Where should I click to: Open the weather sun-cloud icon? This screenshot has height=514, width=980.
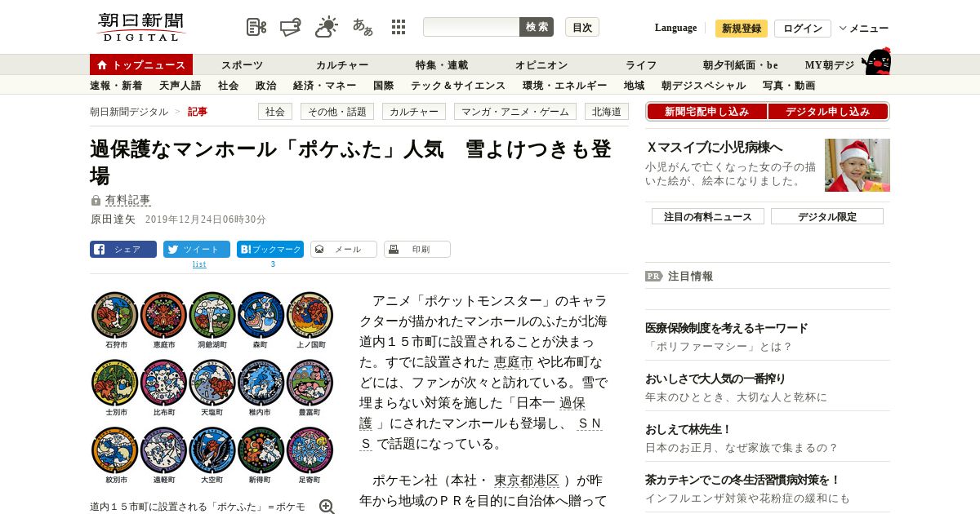[x=327, y=27]
